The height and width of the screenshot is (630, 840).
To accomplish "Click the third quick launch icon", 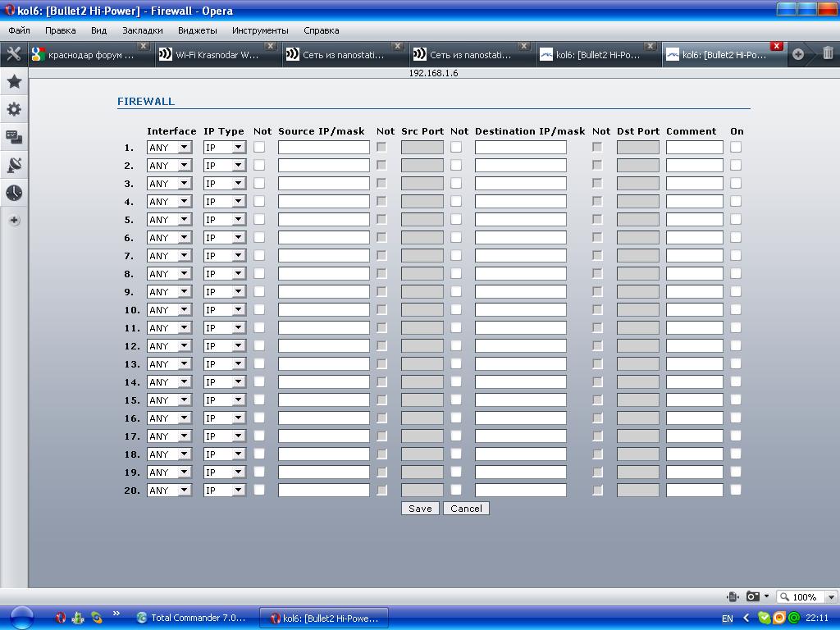I will (97, 618).
